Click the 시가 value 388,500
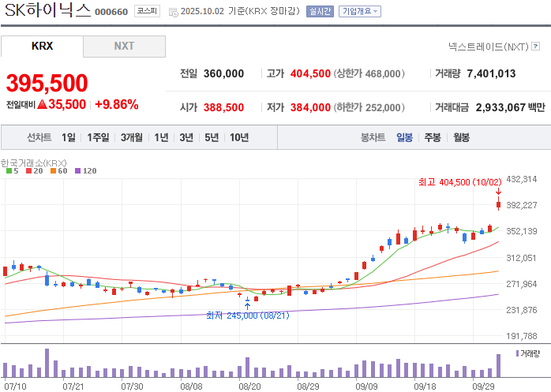 [224, 107]
